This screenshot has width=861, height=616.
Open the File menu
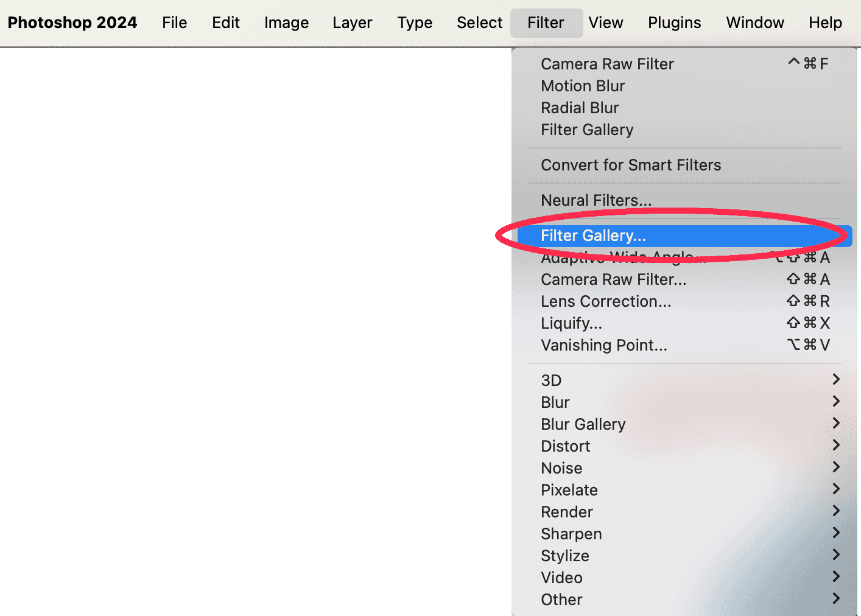(174, 23)
